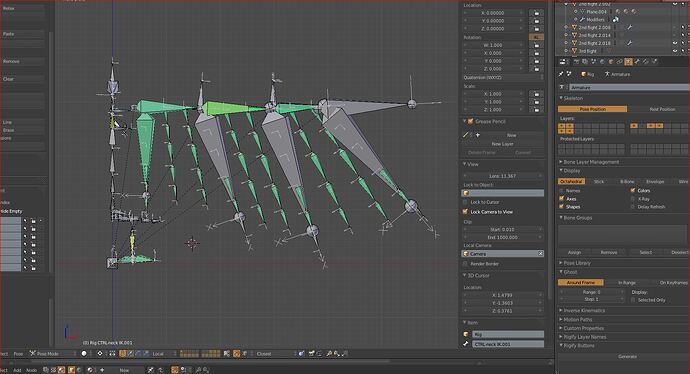Click the Remove bone group button
The width and height of the screenshot is (690, 374).
pyautogui.click(x=609, y=252)
